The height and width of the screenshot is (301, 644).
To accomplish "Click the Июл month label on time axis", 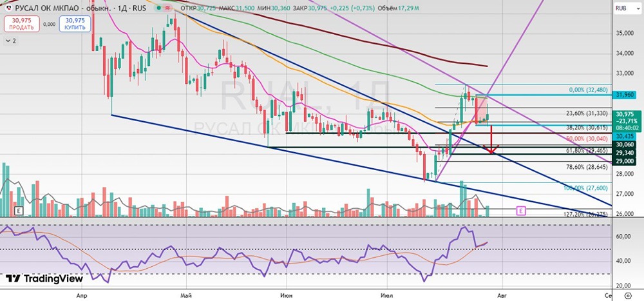I will pos(387,295).
